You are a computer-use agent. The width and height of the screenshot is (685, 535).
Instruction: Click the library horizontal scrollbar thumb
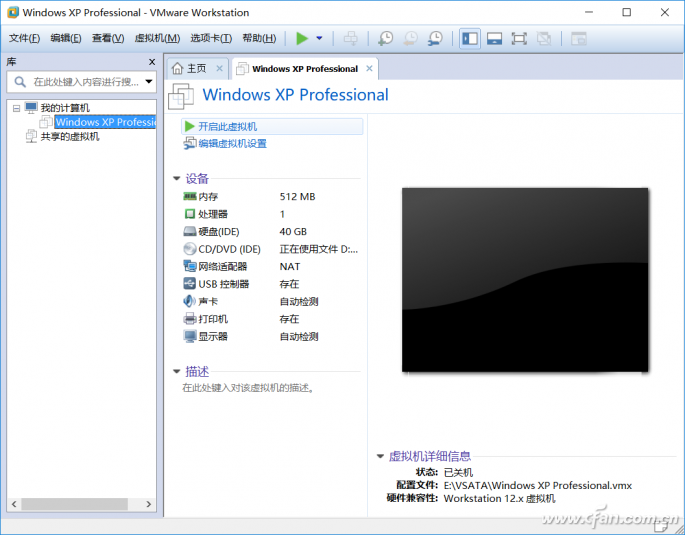click(x=75, y=504)
